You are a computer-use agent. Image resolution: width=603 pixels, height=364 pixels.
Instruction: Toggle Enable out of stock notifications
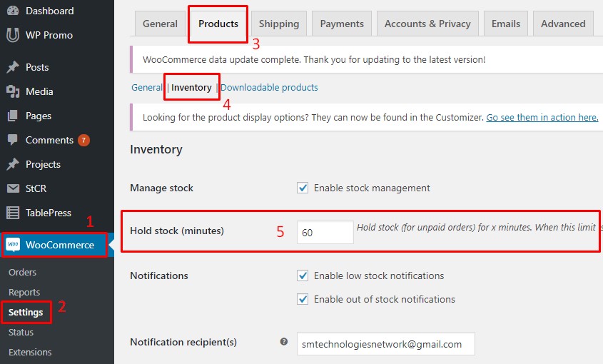pos(303,299)
